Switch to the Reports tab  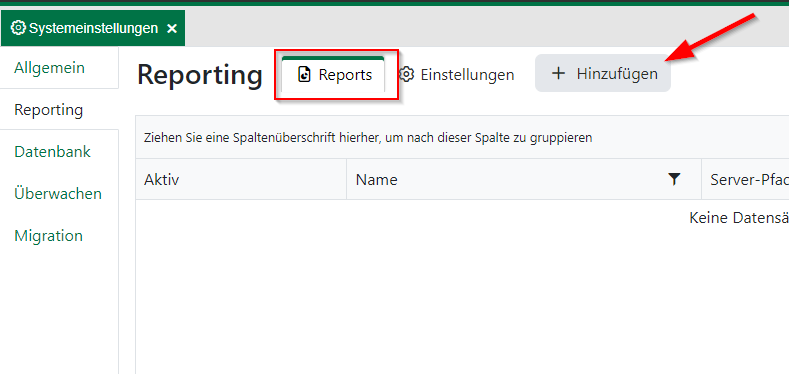(x=333, y=74)
